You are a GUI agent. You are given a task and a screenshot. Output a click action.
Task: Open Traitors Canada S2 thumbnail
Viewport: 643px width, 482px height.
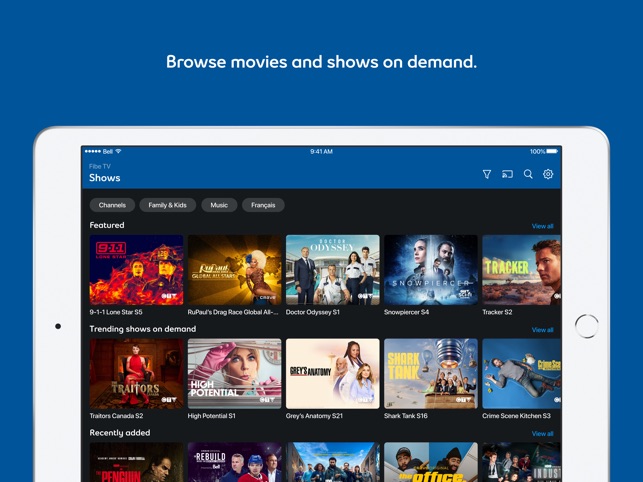click(x=137, y=374)
